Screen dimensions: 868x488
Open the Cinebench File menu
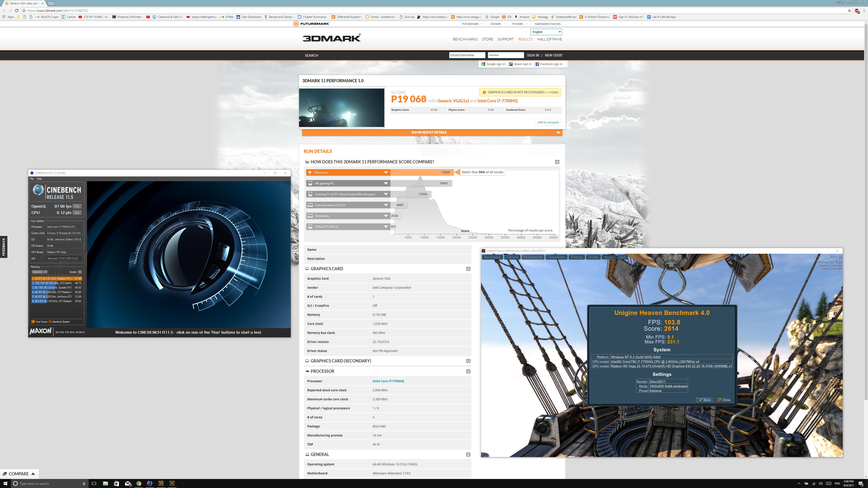(32, 178)
